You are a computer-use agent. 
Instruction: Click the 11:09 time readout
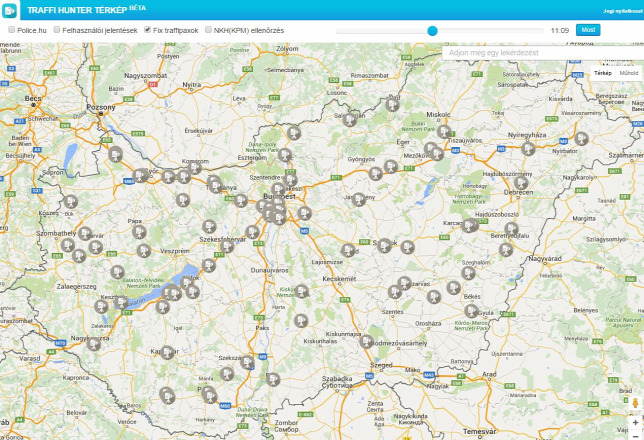point(559,30)
